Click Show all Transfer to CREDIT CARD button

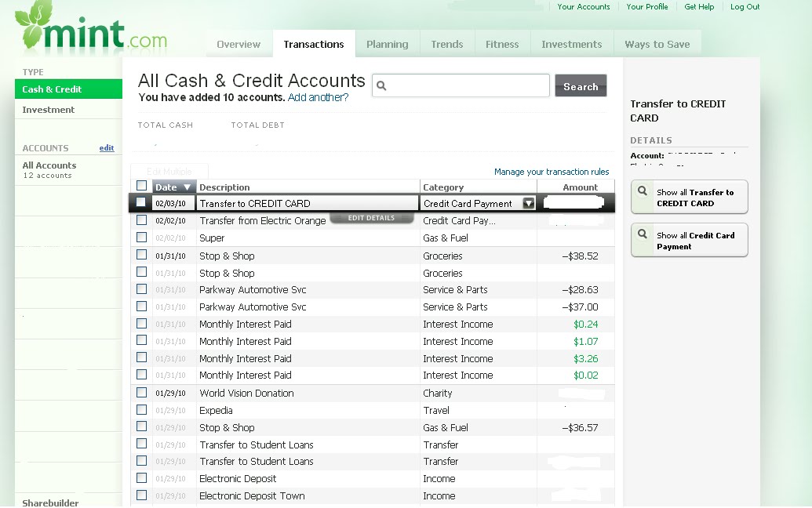[x=690, y=197]
